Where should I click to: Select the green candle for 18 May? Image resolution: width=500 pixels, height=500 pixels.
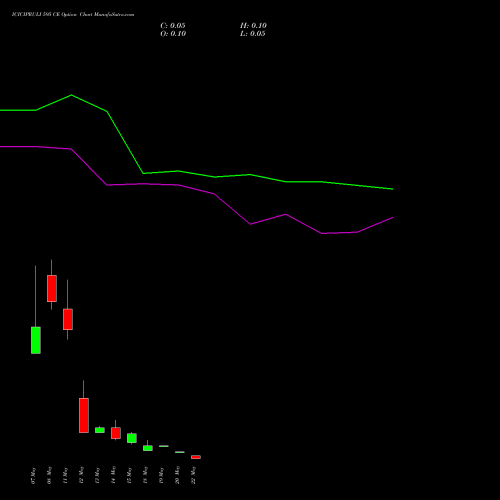[x=148, y=448]
